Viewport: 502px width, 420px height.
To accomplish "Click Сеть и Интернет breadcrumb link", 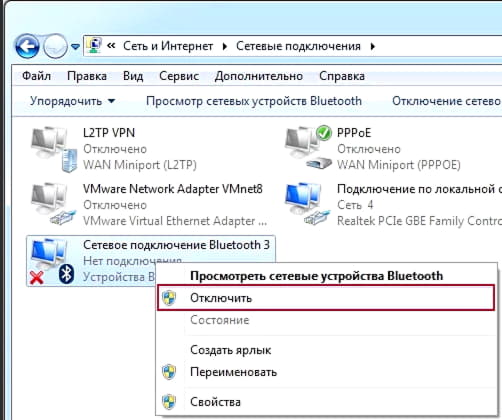I will pyautogui.click(x=168, y=46).
